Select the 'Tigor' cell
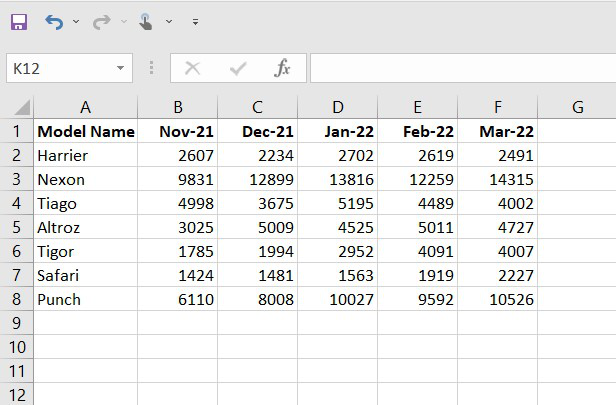The width and height of the screenshot is (616, 405). tap(86, 251)
